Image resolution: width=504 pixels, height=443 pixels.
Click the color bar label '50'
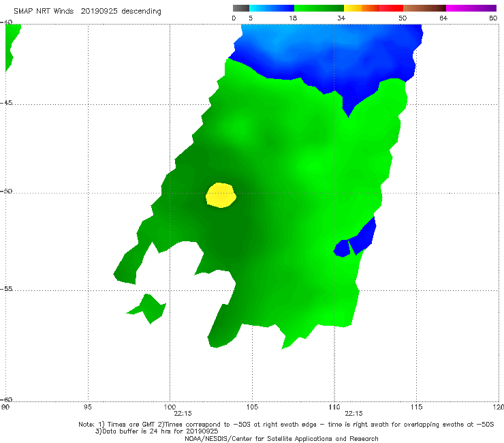click(x=403, y=18)
